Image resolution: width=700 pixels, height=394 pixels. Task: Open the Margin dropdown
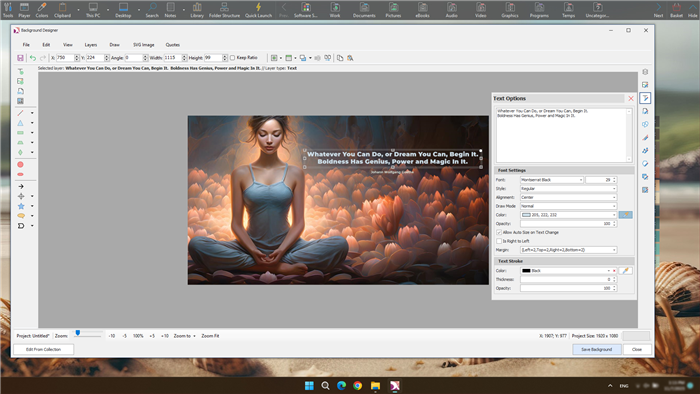568,250
